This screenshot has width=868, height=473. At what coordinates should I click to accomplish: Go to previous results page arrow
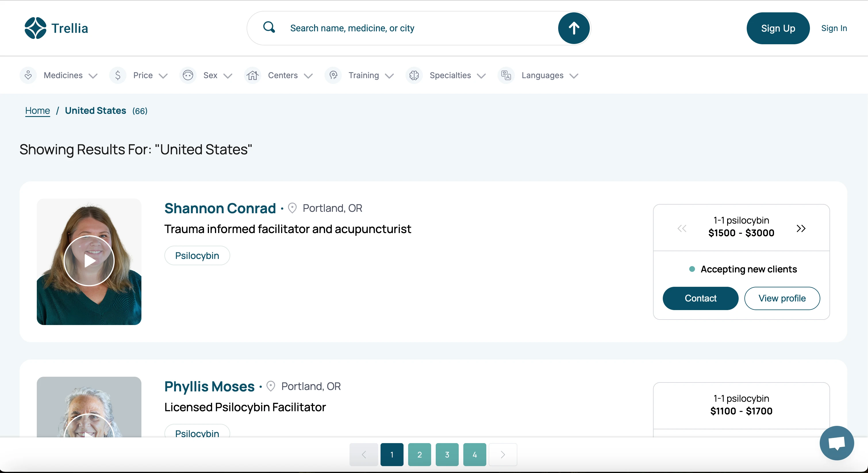coord(364,455)
